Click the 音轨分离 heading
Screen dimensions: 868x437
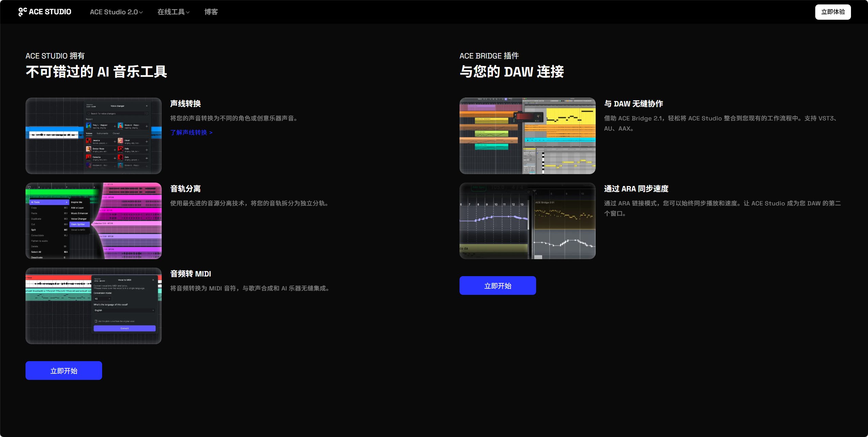[186, 189]
